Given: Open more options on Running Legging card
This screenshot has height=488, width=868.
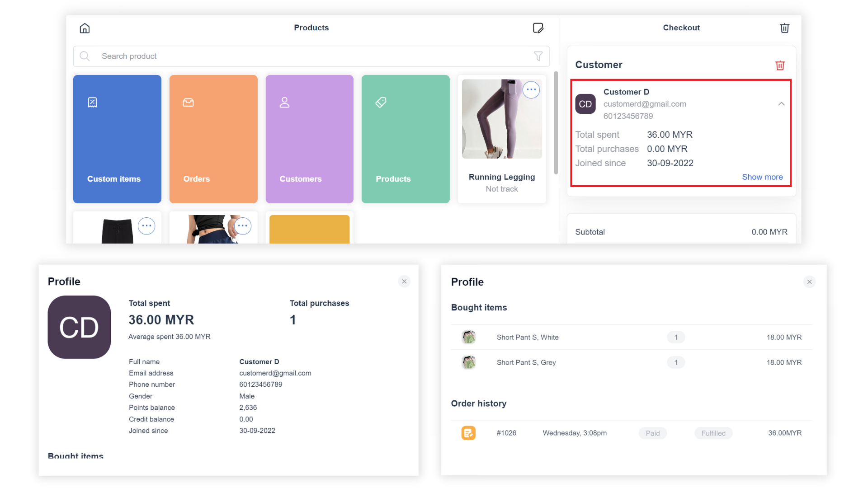Looking at the screenshot, I should [x=531, y=89].
